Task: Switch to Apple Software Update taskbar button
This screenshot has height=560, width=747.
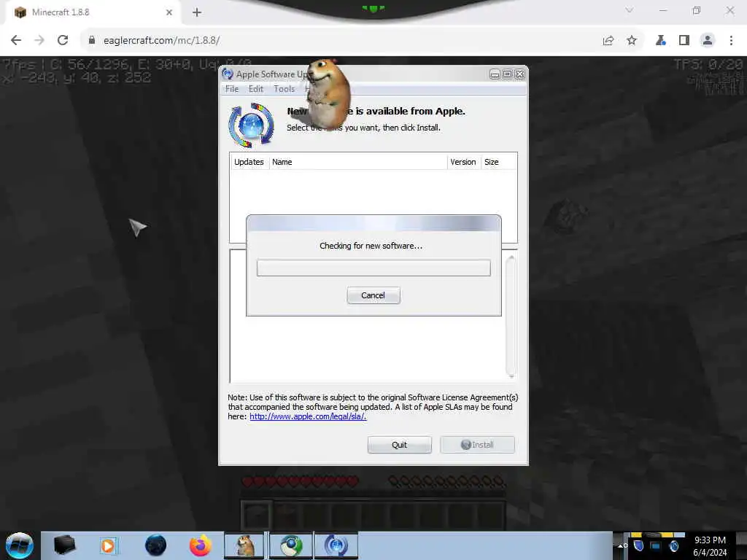Action: click(336, 545)
